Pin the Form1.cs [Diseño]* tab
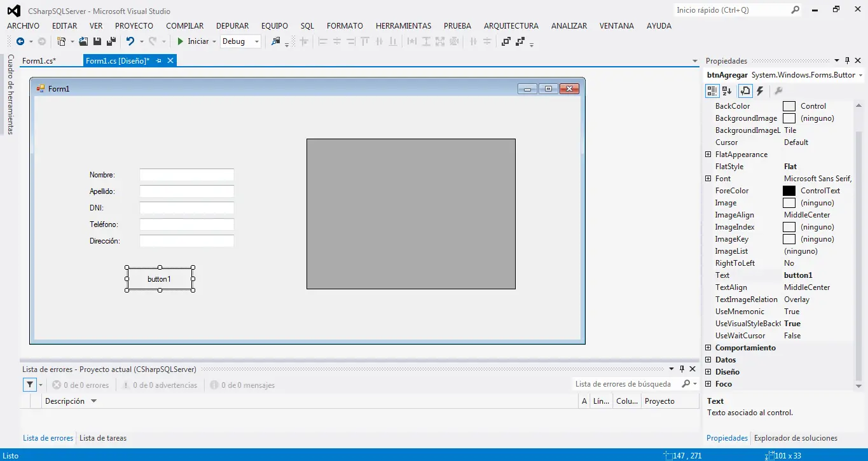 point(159,61)
